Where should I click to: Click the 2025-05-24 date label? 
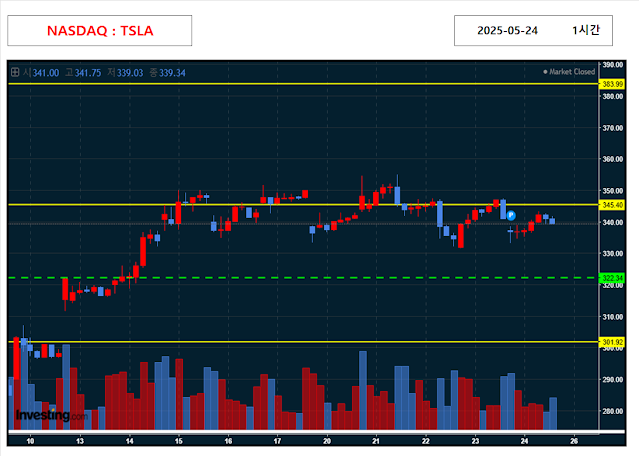[x=507, y=31]
